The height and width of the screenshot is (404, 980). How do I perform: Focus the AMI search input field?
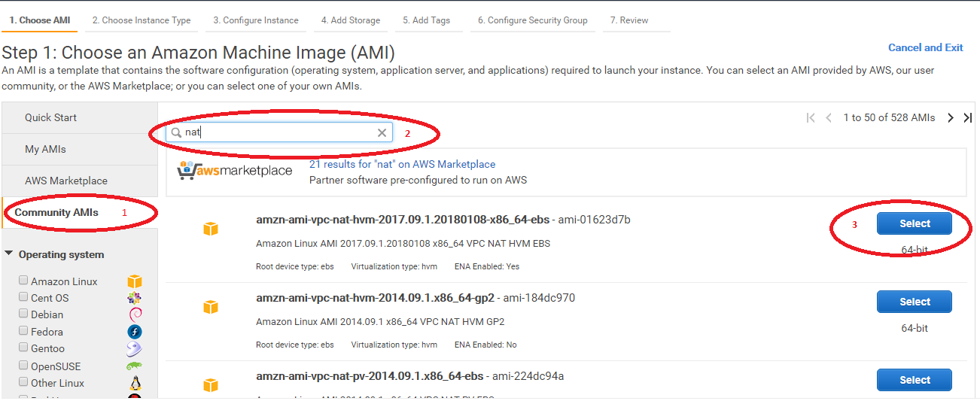click(x=279, y=132)
